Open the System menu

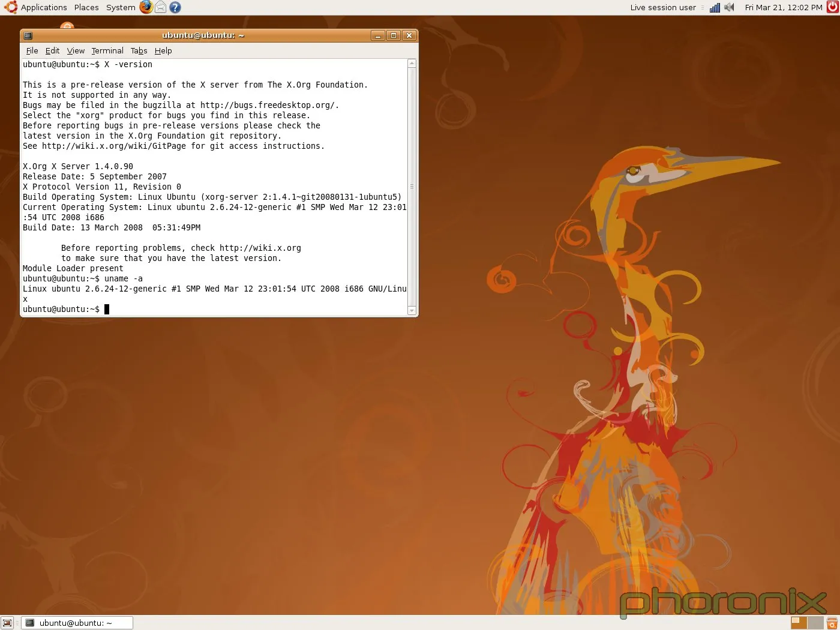(x=120, y=7)
